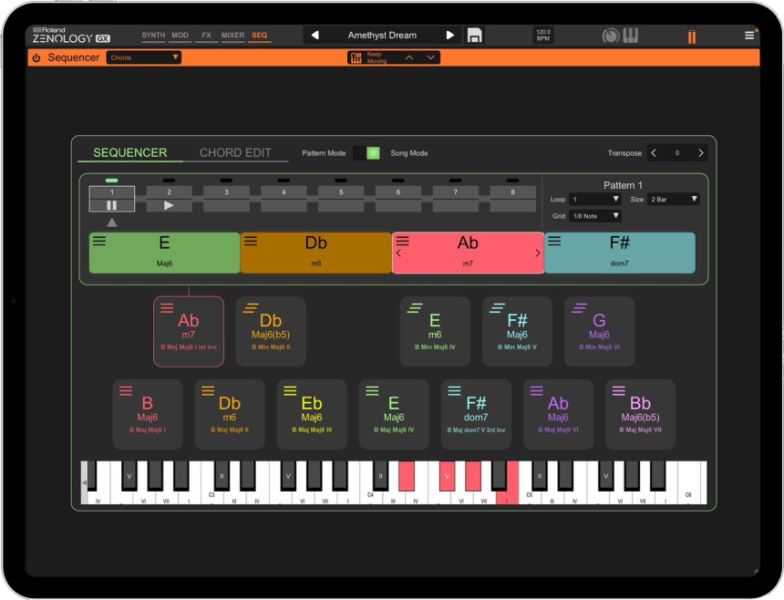Click right chevron on Ab m7 block

click(x=538, y=253)
